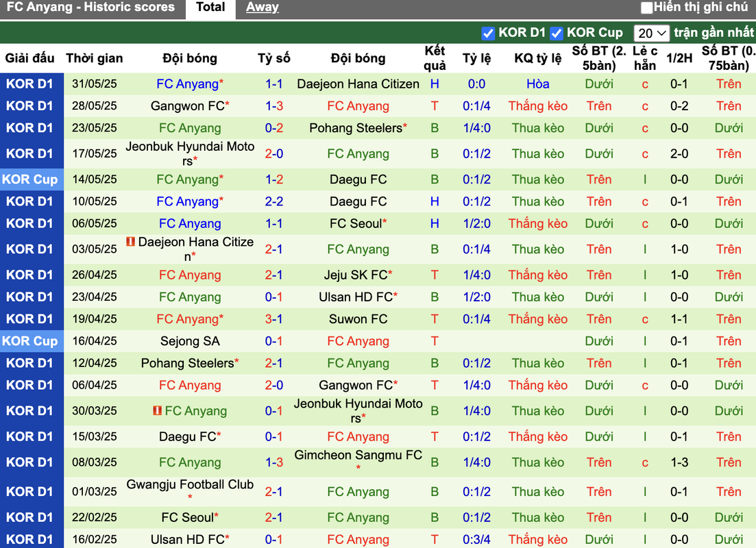Click the 3-1 score on 19/04/25

point(274,319)
